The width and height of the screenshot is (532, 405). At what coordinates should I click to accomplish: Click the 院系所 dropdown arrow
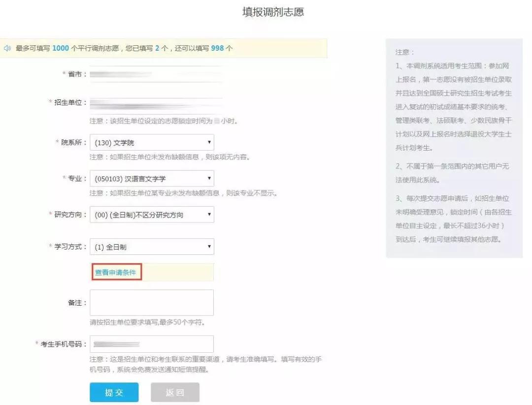tap(209, 142)
